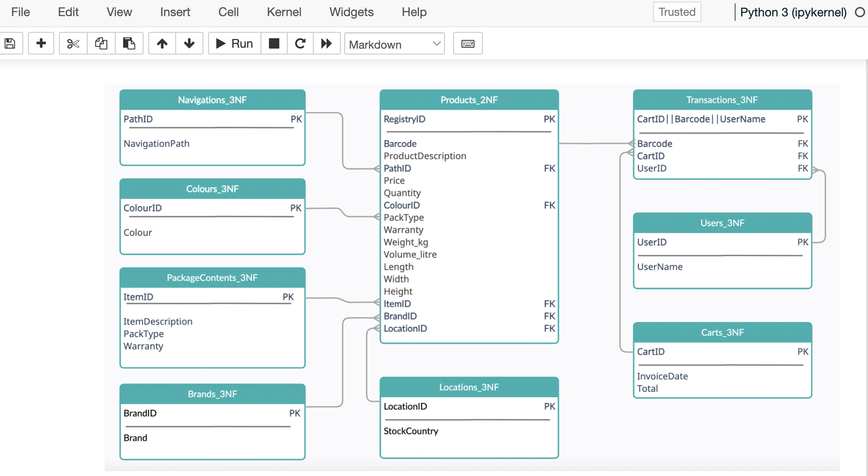This screenshot has height=476, width=868.
Task: Click the ProductDescription field
Action: pos(425,156)
